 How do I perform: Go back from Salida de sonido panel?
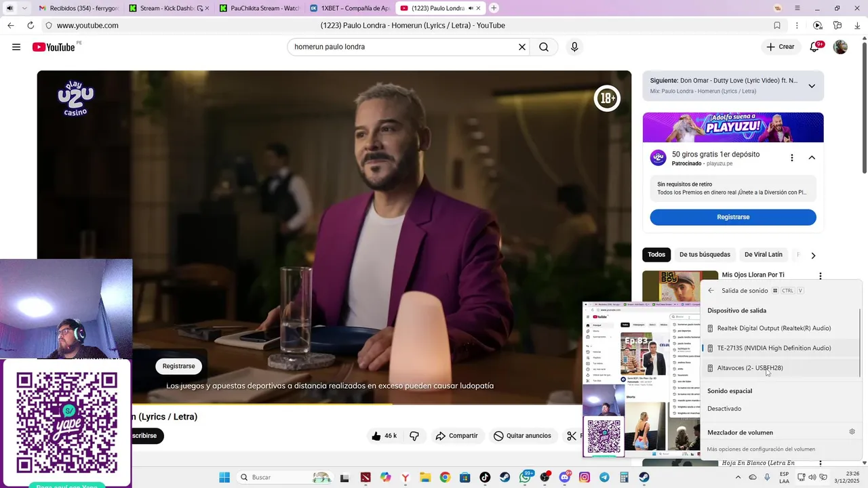point(711,291)
